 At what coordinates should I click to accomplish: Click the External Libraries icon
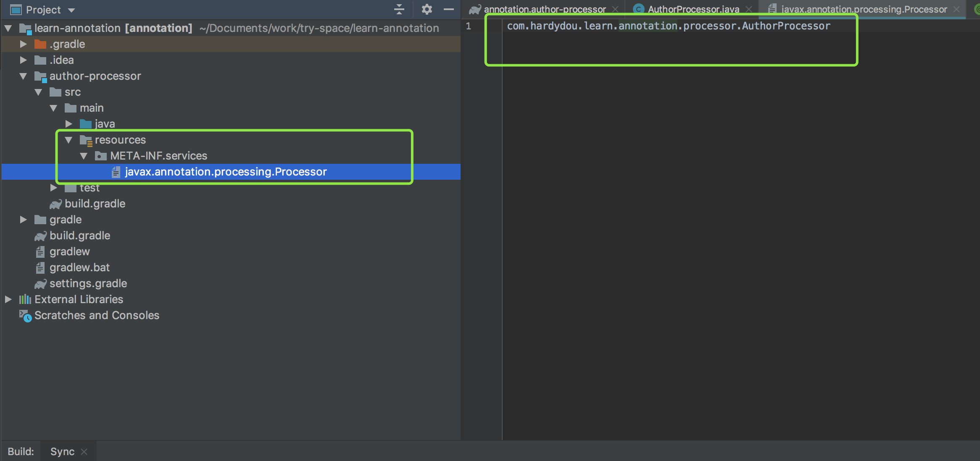point(25,299)
